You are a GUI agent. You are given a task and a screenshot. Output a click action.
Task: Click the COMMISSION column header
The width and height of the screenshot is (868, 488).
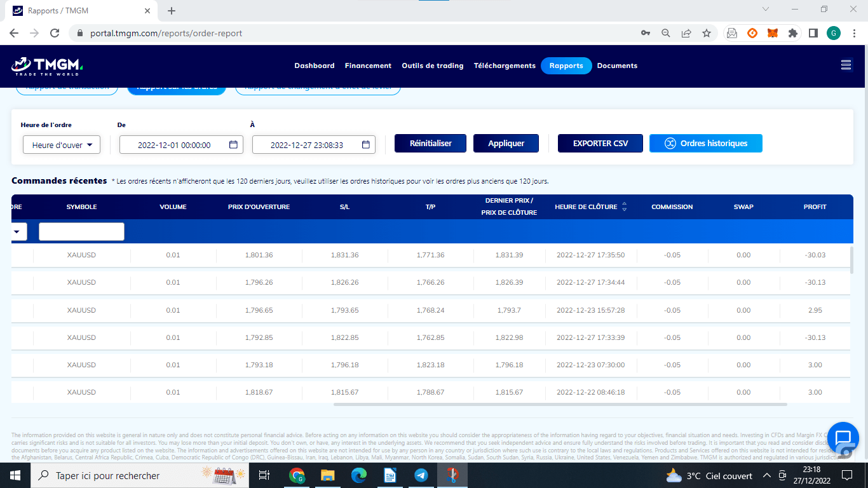click(x=672, y=207)
